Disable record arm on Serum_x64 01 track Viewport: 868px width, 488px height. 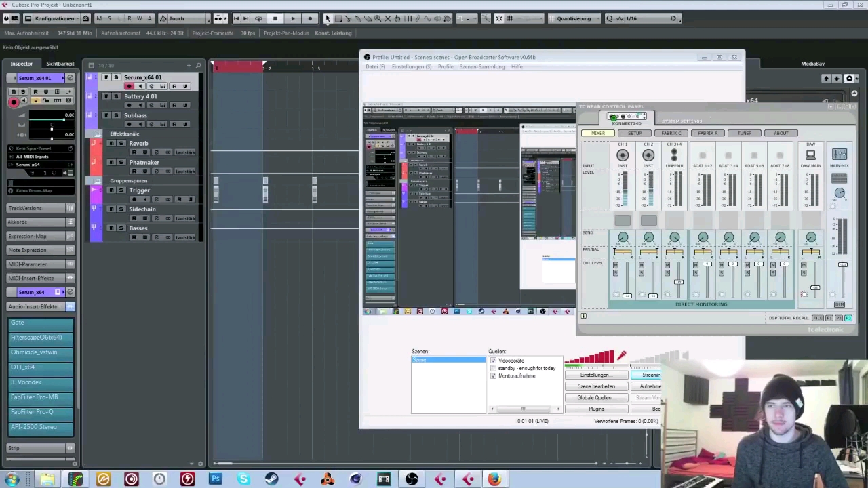130,86
